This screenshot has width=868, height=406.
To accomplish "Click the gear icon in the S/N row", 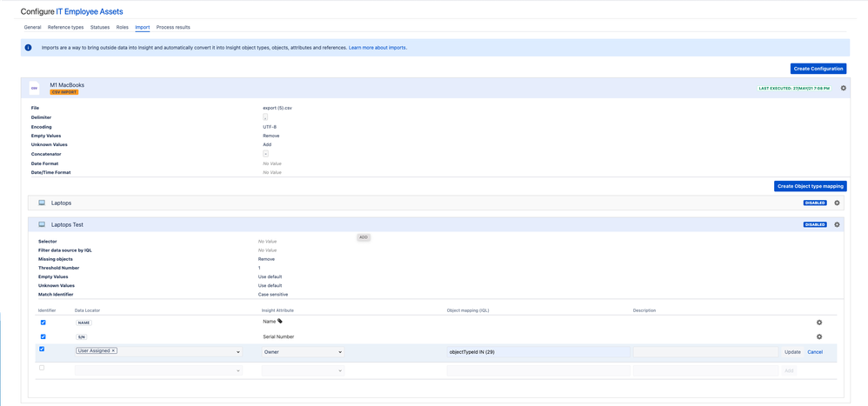I will pos(818,336).
